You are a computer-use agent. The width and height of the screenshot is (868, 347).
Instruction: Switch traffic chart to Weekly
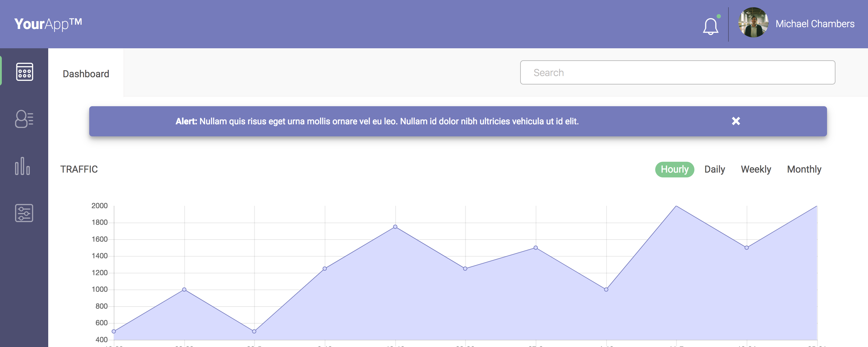pos(756,169)
